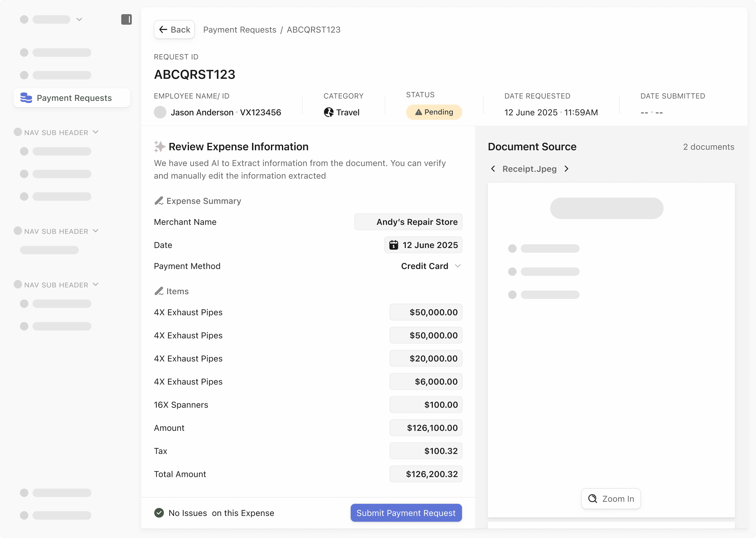
Task: Go to next document after Receipt.Jpeg
Action: (x=567, y=169)
